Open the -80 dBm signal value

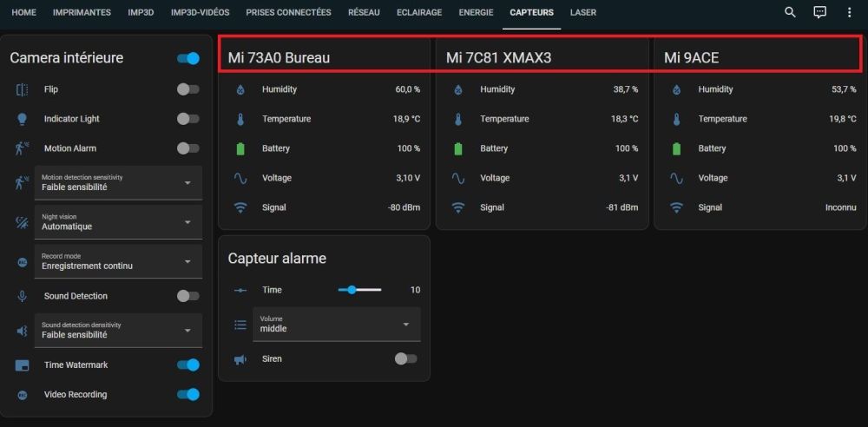[x=404, y=207]
